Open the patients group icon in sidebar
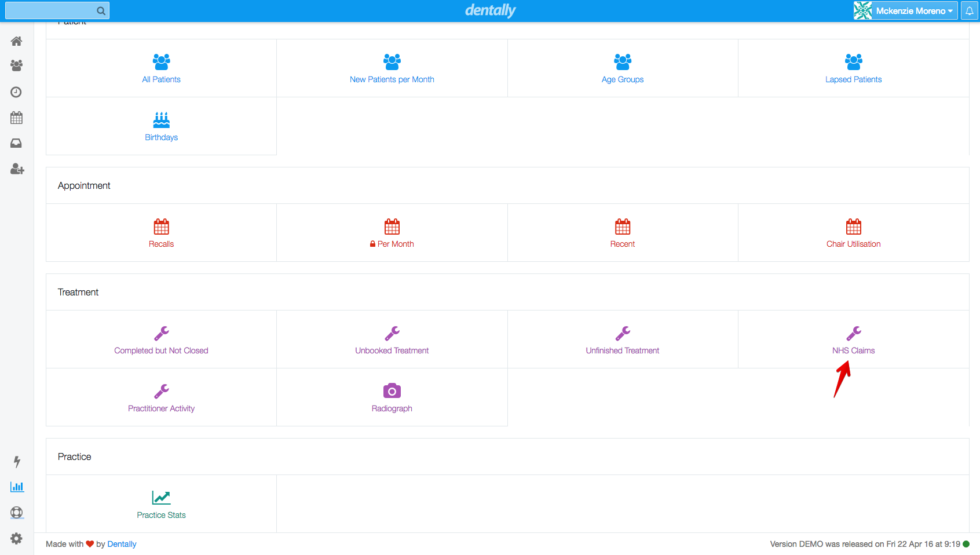Image resolution: width=980 pixels, height=555 pixels. tap(17, 66)
